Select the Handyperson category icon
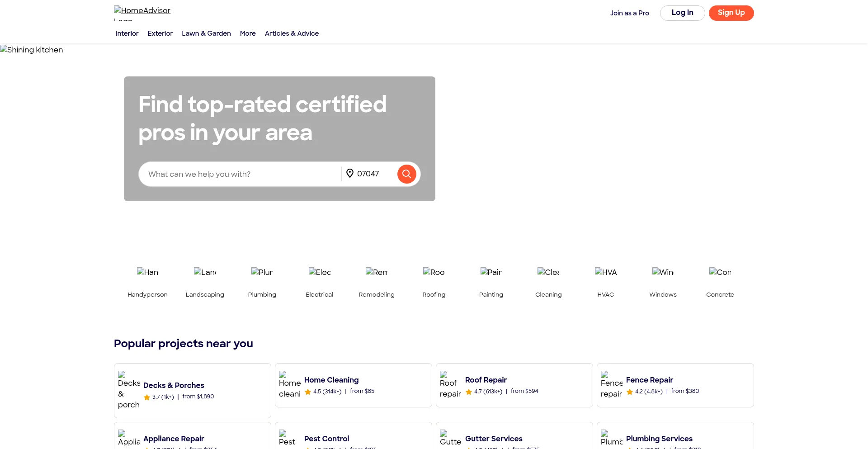Image resolution: width=868 pixels, height=449 pixels. (x=147, y=272)
